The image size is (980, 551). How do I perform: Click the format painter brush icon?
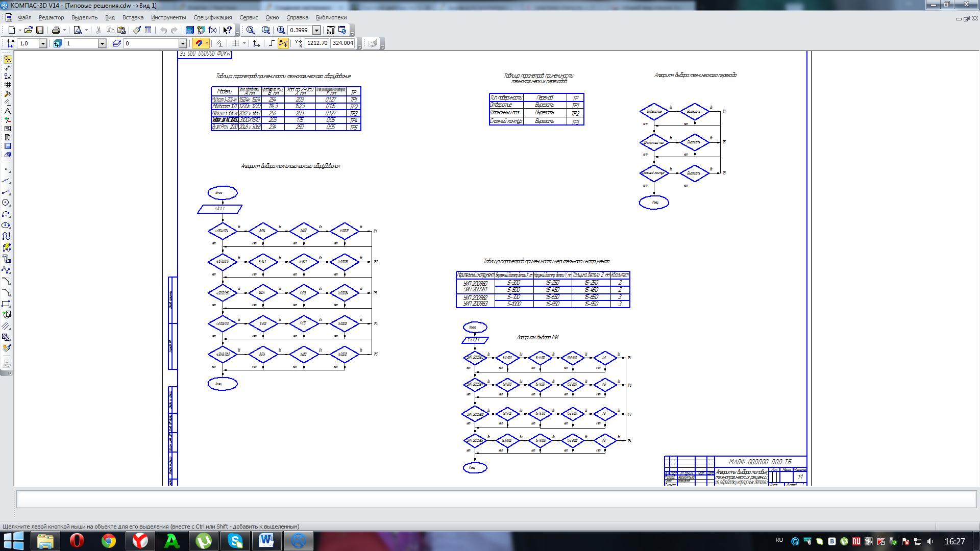coord(137,30)
